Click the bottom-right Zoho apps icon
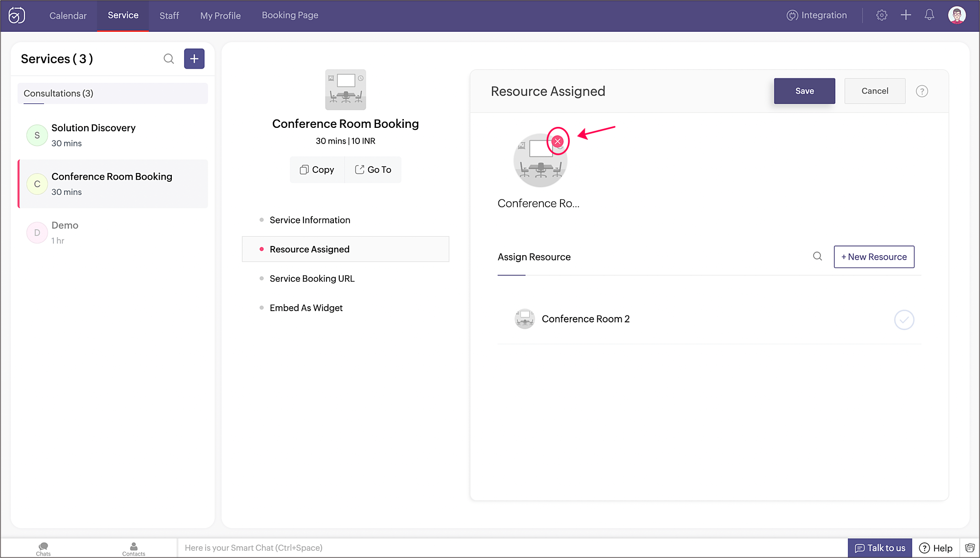980x558 pixels. tap(970, 548)
